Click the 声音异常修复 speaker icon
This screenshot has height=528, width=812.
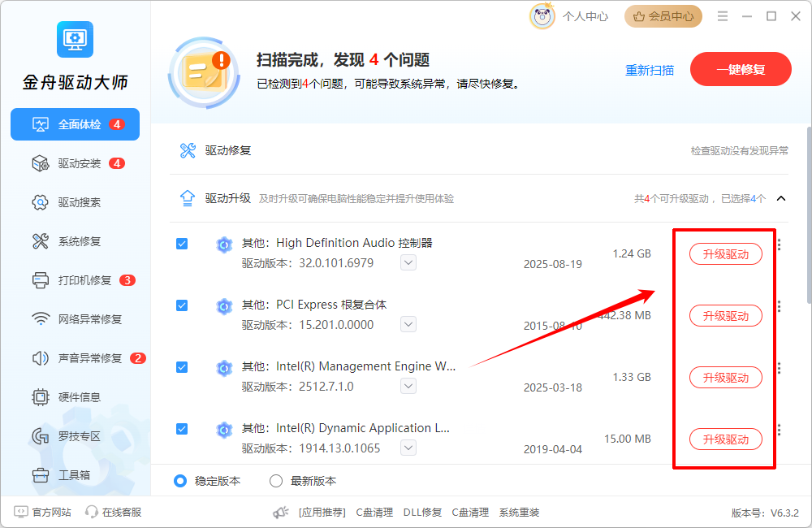click(41, 358)
